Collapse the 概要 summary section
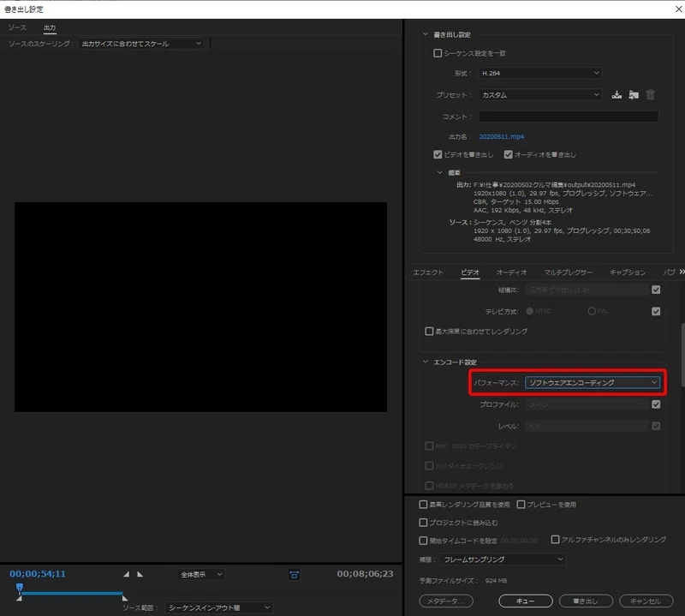685x616 pixels. point(440,172)
